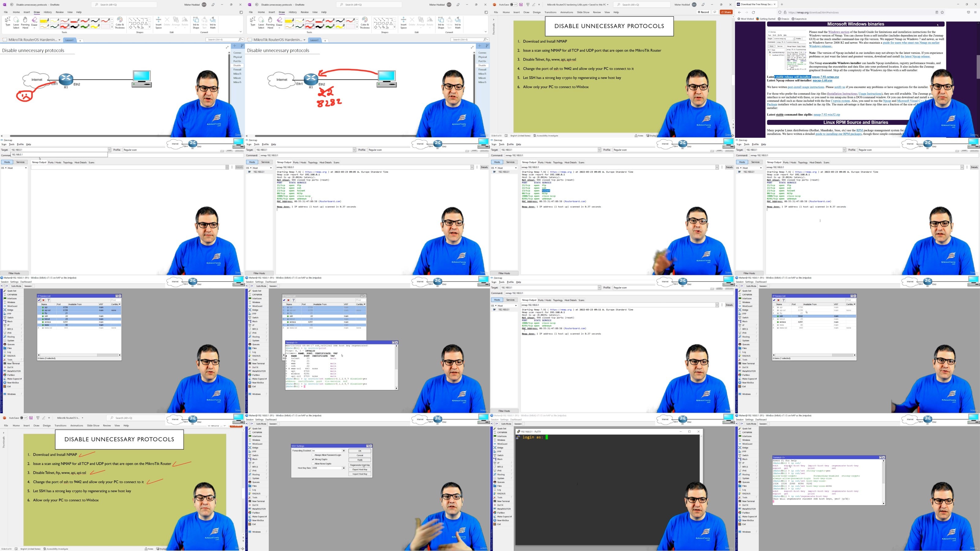The width and height of the screenshot is (980, 551).
Task: Open the History tab in the OneNote frame with 8282 scribble
Action: pyautogui.click(x=292, y=12)
